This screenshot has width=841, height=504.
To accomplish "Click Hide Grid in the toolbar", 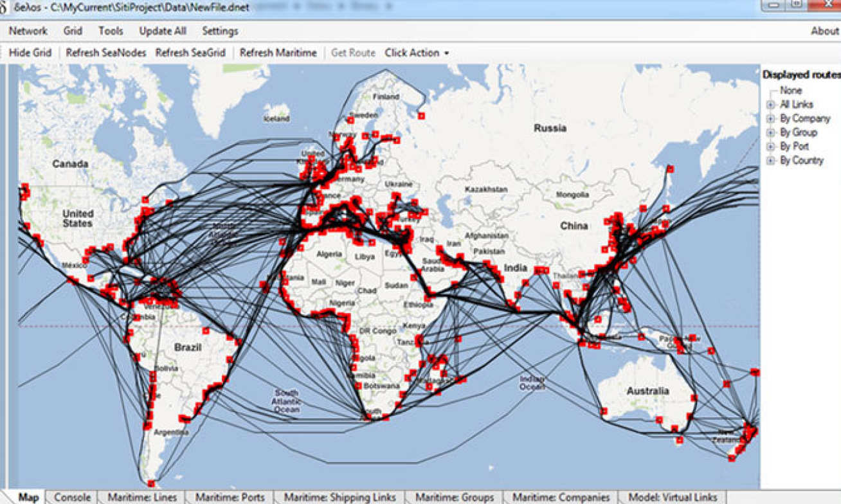I will tap(30, 53).
